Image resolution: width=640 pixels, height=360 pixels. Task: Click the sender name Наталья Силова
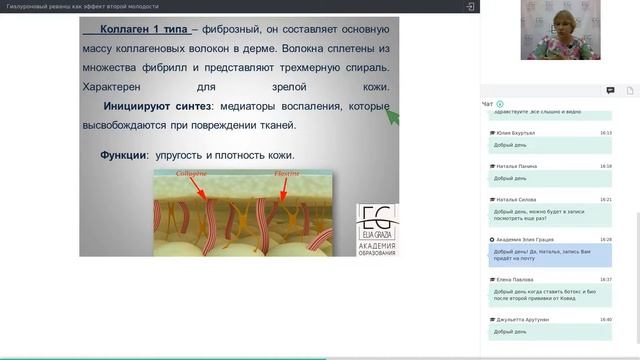click(516, 200)
